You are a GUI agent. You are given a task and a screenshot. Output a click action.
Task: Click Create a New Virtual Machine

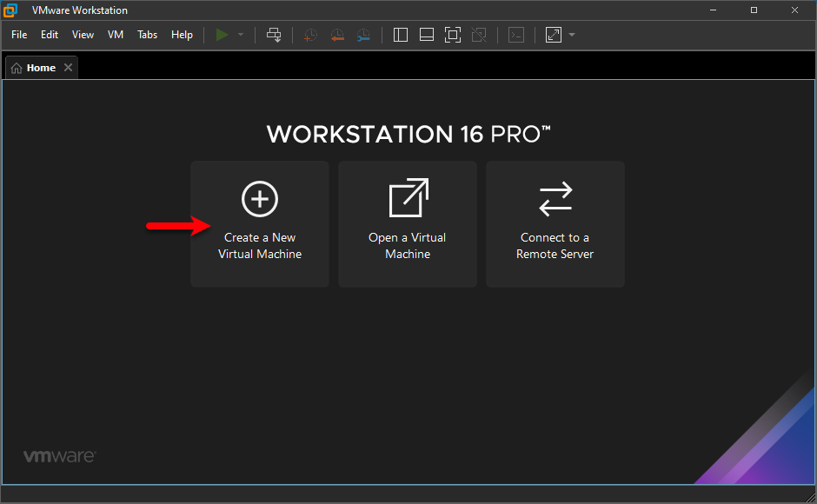coord(260,223)
